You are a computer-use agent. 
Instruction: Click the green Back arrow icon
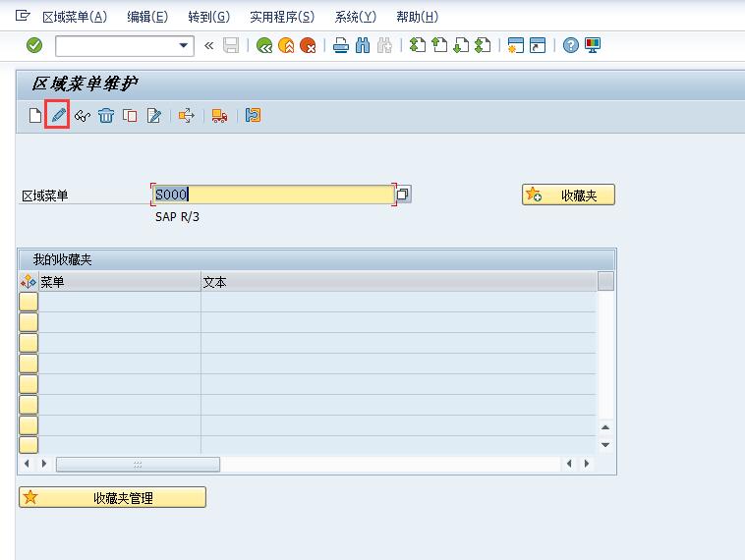point(264,45)
